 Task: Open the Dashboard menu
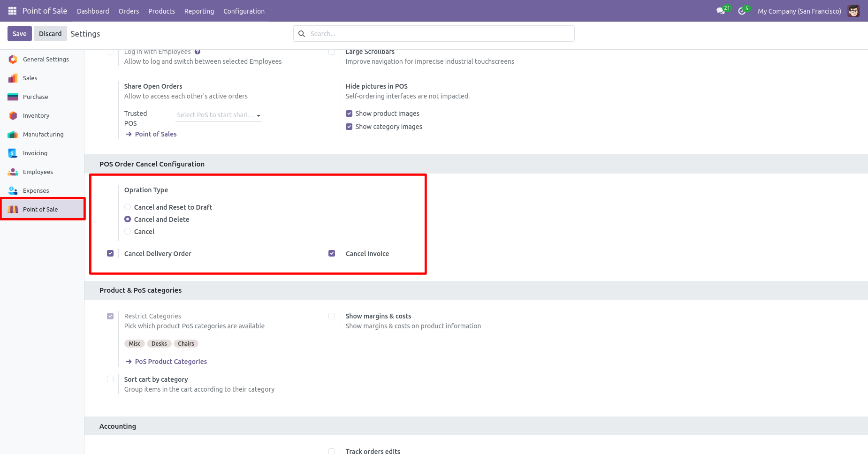[x=93, y=11]
